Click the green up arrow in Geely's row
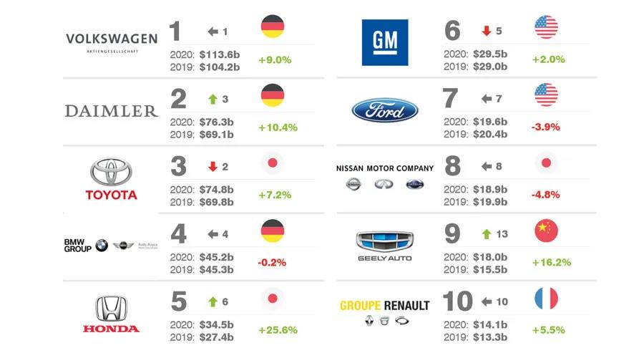644x358 pixels. pyautogui.click(x=486, y=234)
